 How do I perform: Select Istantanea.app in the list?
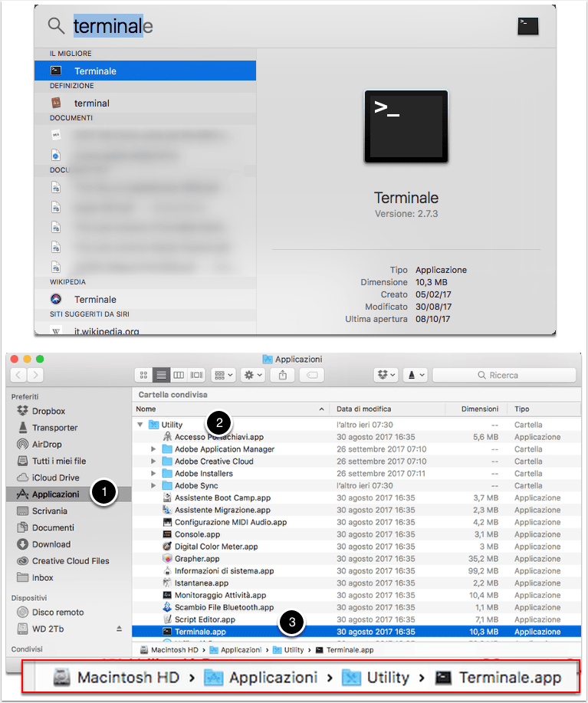coord(356,583)
